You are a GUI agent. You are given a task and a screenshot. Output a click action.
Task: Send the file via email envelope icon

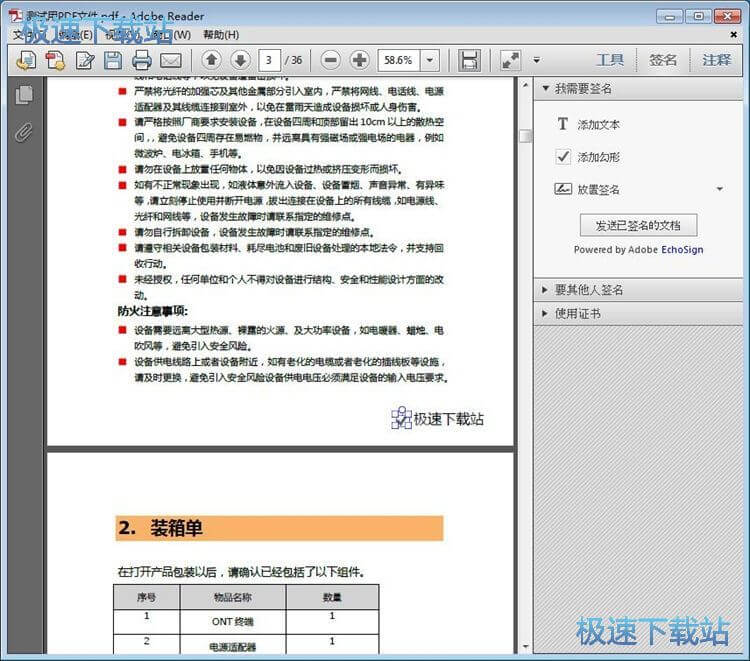(171, 61)
